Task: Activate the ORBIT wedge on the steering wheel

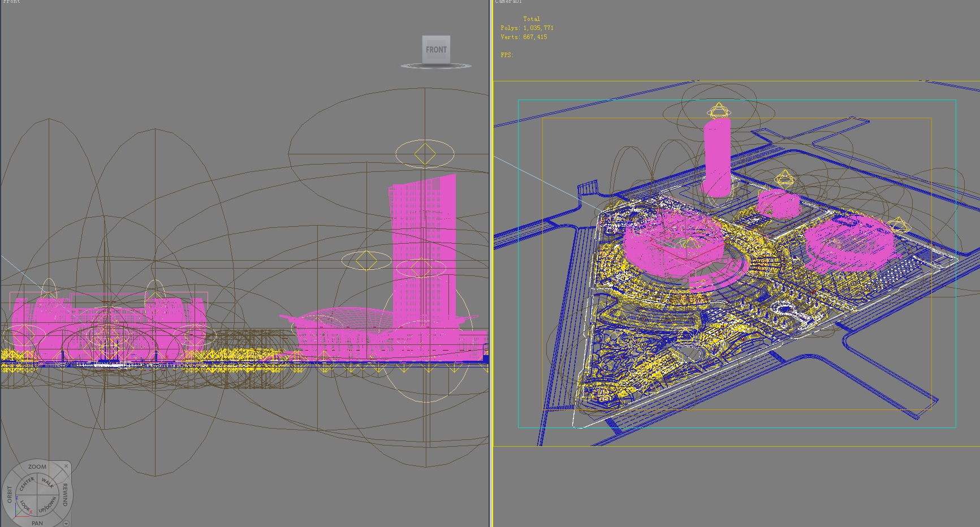Action: [x=9, y=495]
